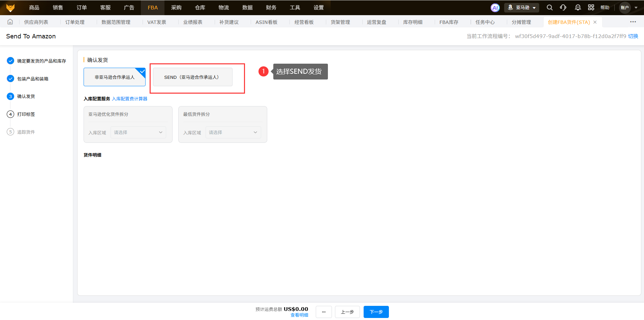Image resolution: width=644 pixels, height=320 pixels.
Task: Go to the home tab icon
Action: coord(10,22)
